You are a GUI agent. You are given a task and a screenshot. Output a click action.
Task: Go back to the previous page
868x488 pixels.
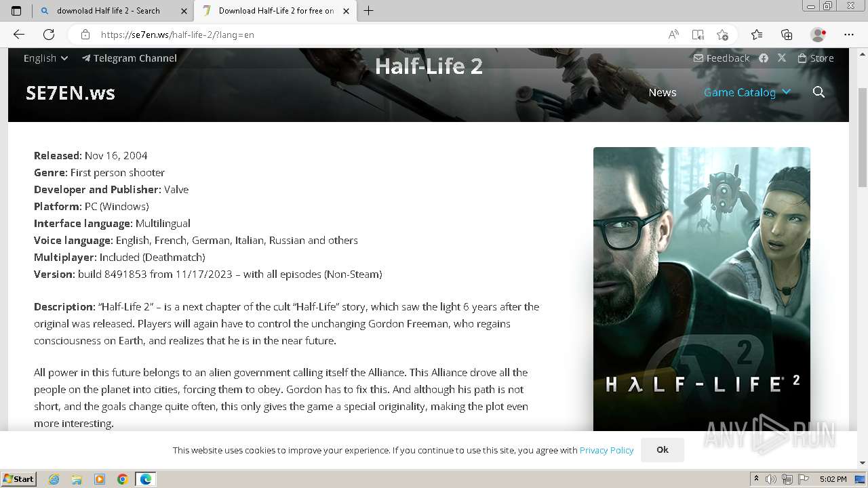click(x=19, y=35)
